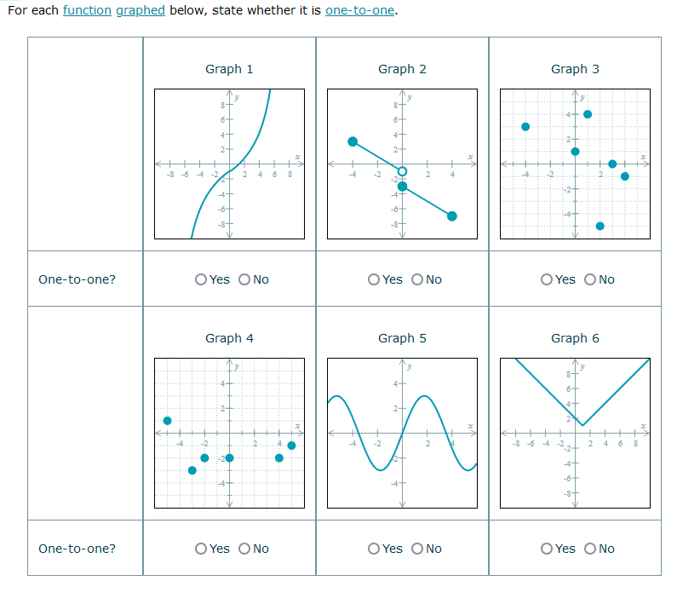
Task: Select Yes for Graph 3
Action: (x=545, y=279)
